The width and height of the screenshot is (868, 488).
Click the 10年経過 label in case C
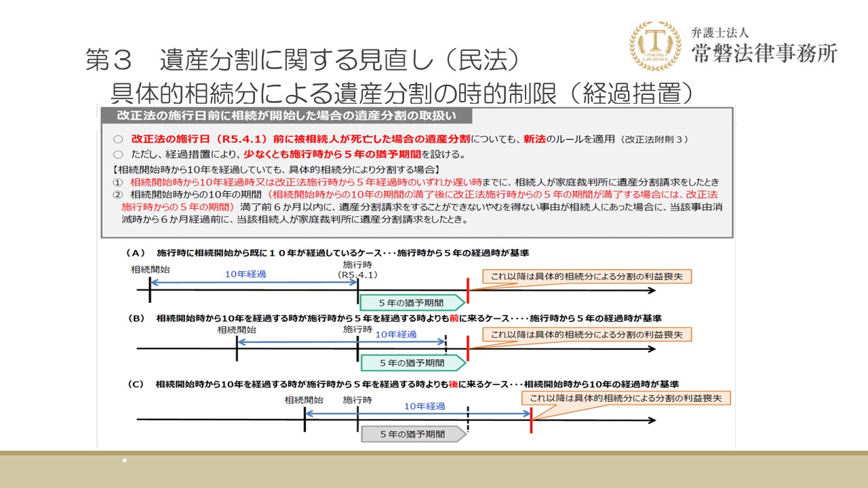(x=425, y=406)
